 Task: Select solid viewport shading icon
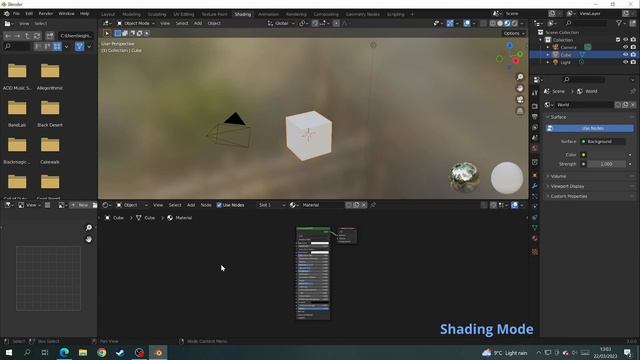(x=500, y=23)
